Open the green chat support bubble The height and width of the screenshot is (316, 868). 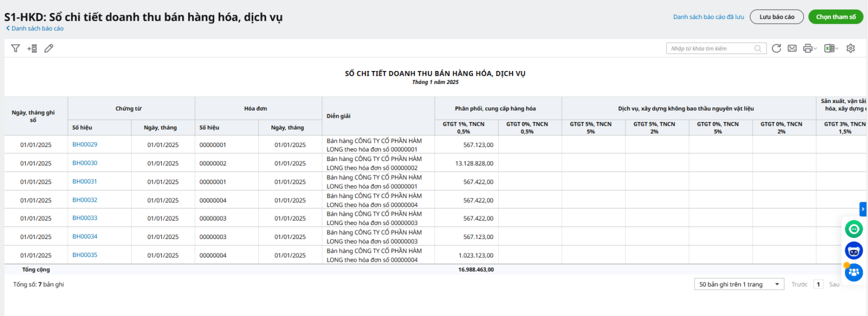pyautogui.click(x=854, y=229)
